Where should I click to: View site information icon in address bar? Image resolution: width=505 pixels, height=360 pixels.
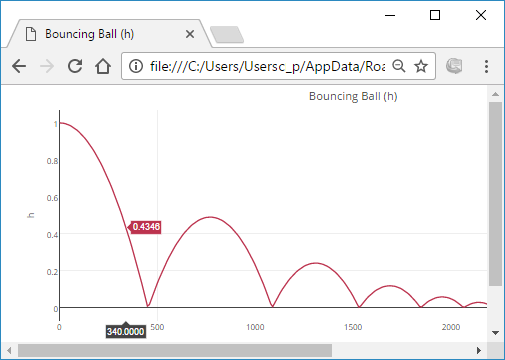pos(136,66)
